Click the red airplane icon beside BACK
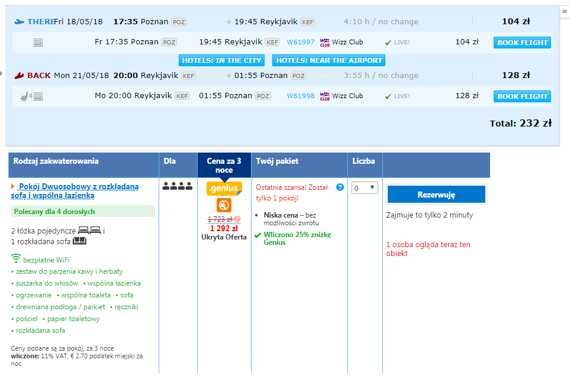Image resolution: width=570 pixels, height=392 pixels. [19, 76]
